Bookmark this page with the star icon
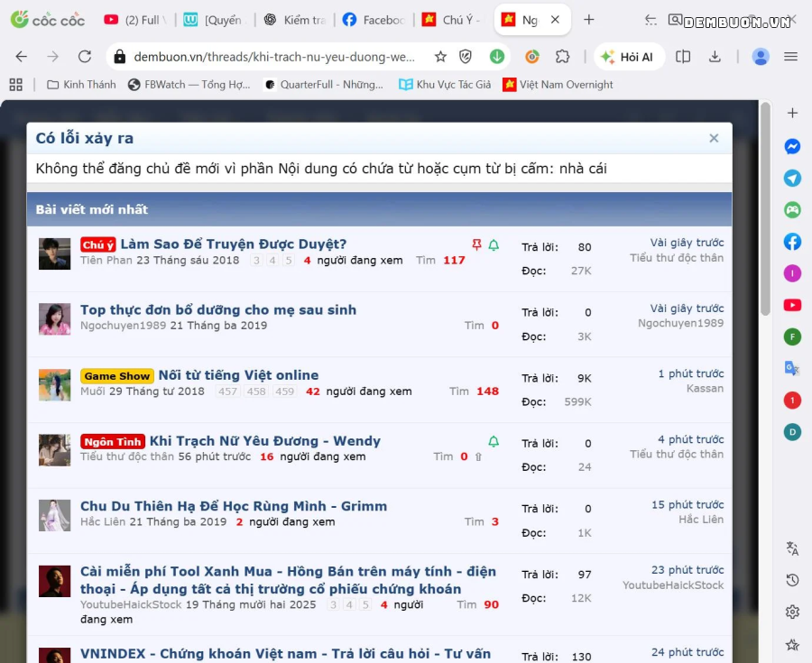Image resolution: width=812 pixels, height=663 pixels. pos(440,57)
